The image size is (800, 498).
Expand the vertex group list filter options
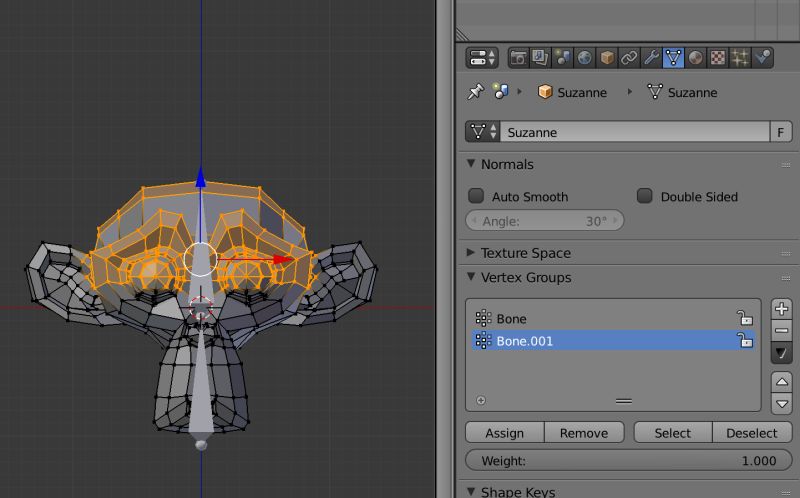coord(481,401)
